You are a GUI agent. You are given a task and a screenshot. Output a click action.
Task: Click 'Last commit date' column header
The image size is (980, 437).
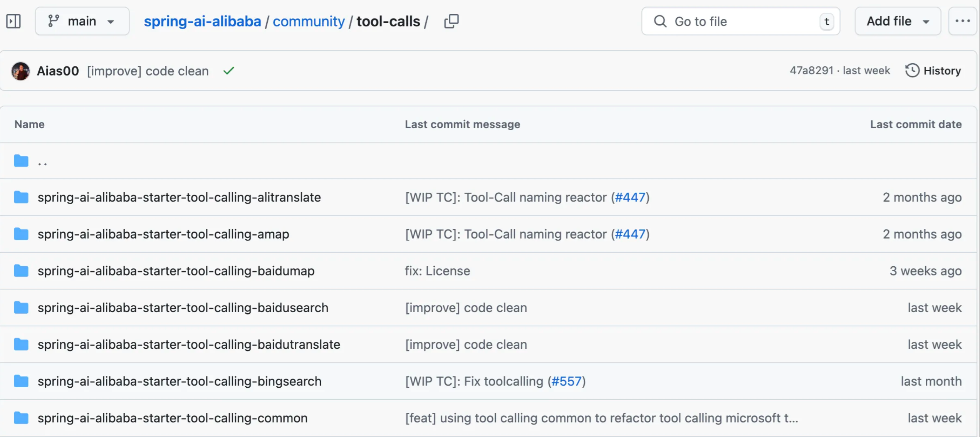tap(916, 124)
